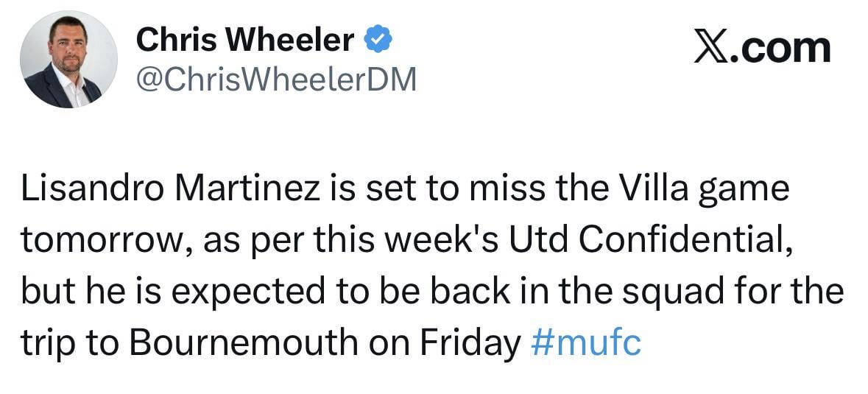Click the word "Villa" in the tweet

pos(652,189)
